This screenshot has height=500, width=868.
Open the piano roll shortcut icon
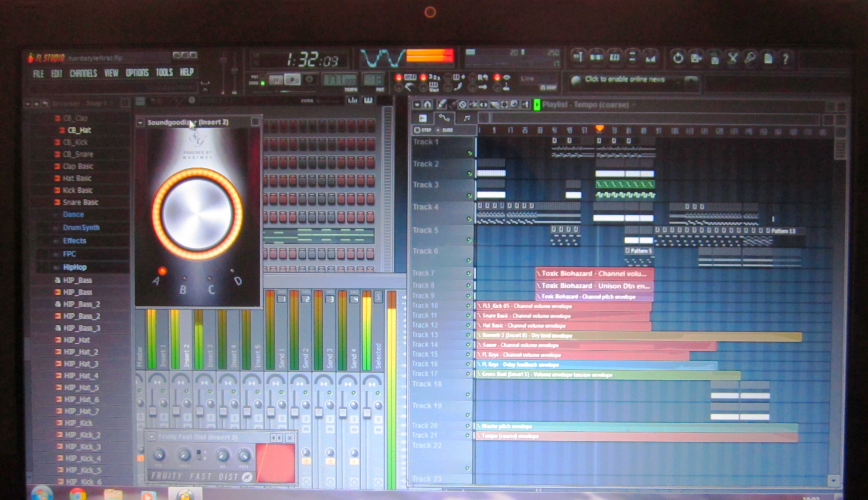pyautogui.click(x=614, y=57)
